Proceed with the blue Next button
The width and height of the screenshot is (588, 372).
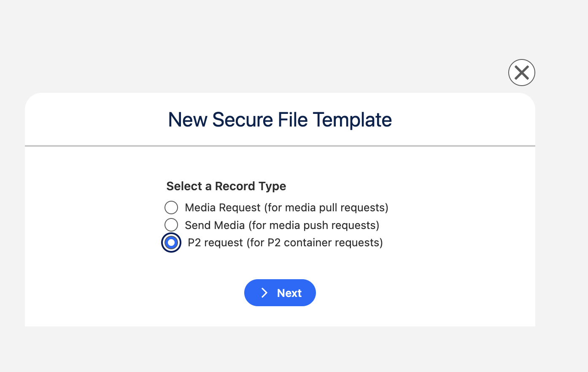[x=280, y=293]
